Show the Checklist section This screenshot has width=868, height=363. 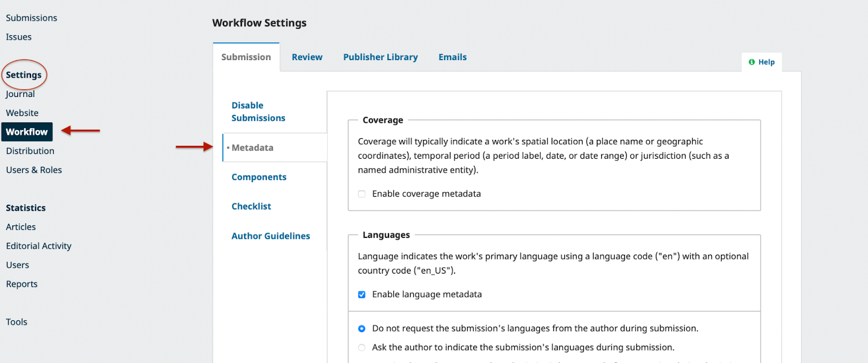[x=251, y=206]
